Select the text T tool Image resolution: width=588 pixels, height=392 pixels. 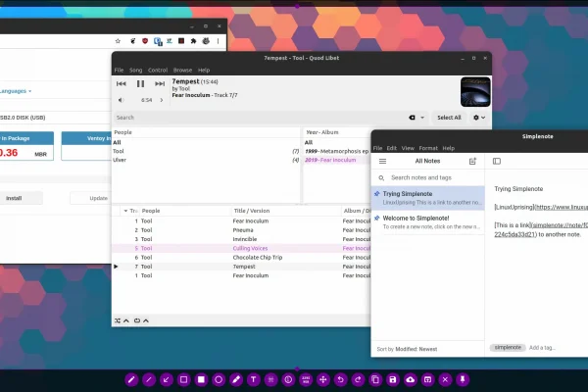pyautogui.click(x=254, y=379)
